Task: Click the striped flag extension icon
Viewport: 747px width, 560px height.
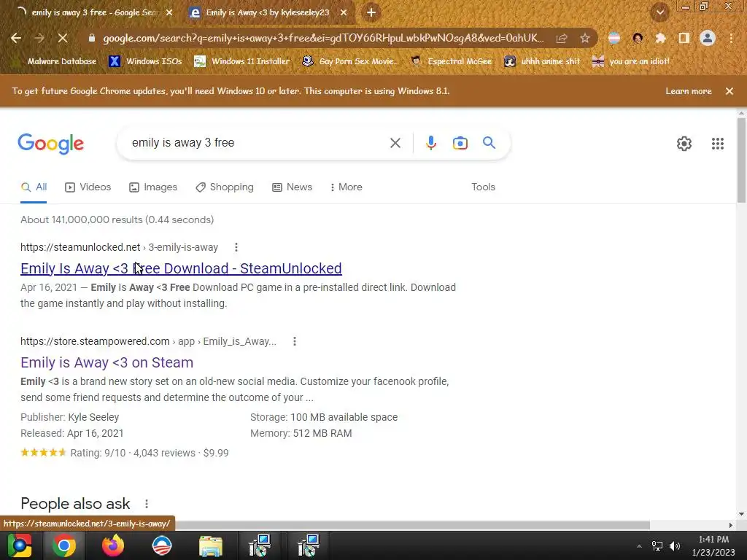Action: click(x=614, y=38)
